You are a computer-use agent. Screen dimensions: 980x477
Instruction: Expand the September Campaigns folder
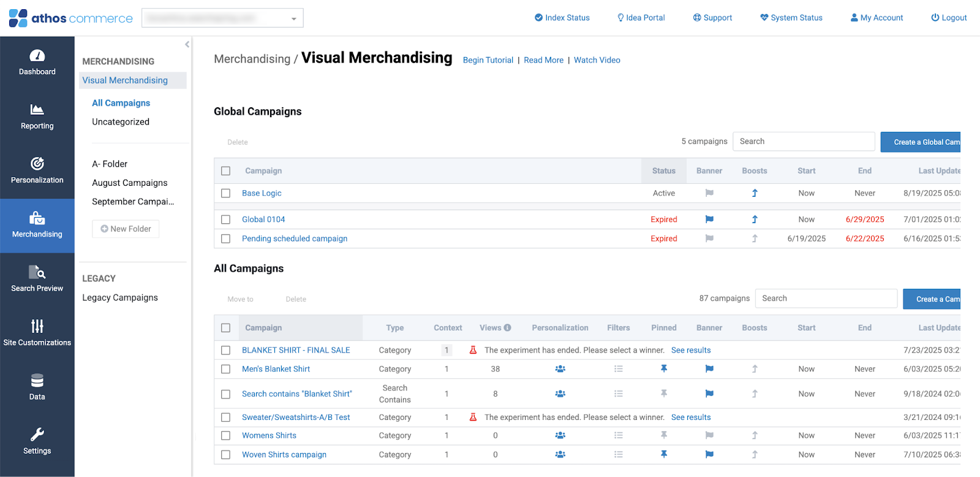point(133,202)
